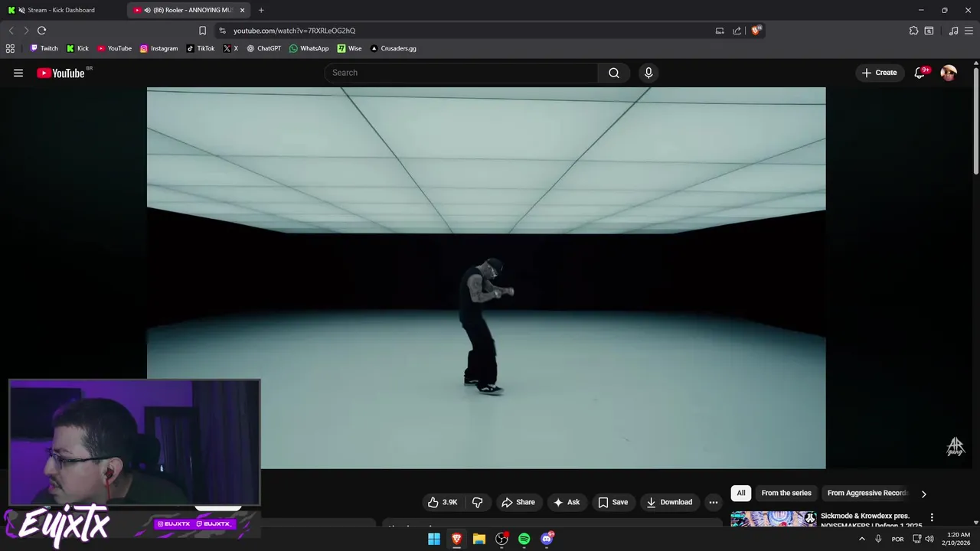980x551 pixels.
Task: Open options for the Sickmode & Krowdexx video
Action: (932, 517)
